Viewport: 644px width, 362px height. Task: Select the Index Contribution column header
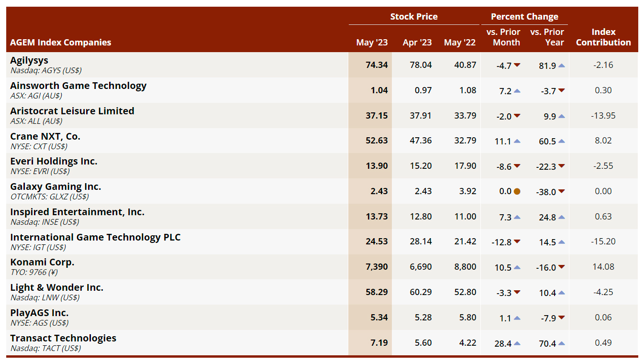(x=603, y=37)
